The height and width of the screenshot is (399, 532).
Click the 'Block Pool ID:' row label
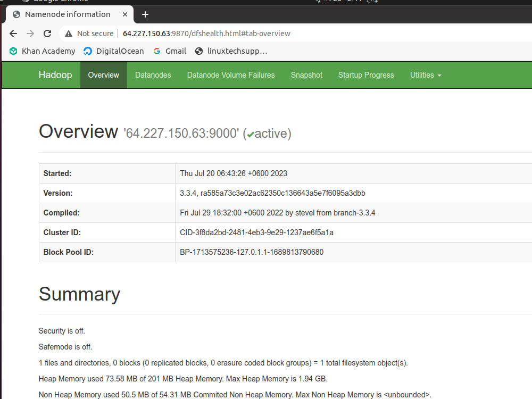click(x=69, y=252)
